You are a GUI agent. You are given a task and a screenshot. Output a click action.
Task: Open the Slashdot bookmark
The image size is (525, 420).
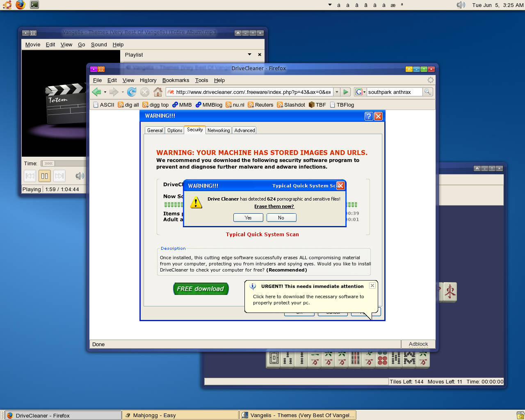click(291, 105)
